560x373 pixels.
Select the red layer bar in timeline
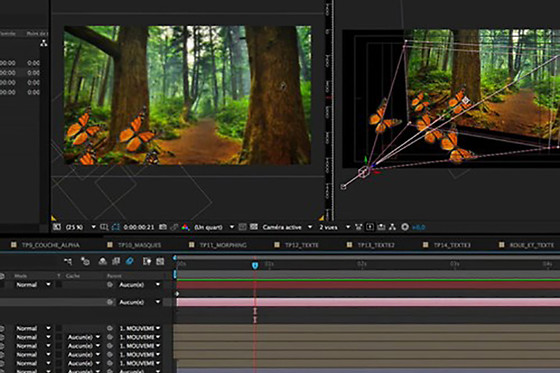(368, 285)
